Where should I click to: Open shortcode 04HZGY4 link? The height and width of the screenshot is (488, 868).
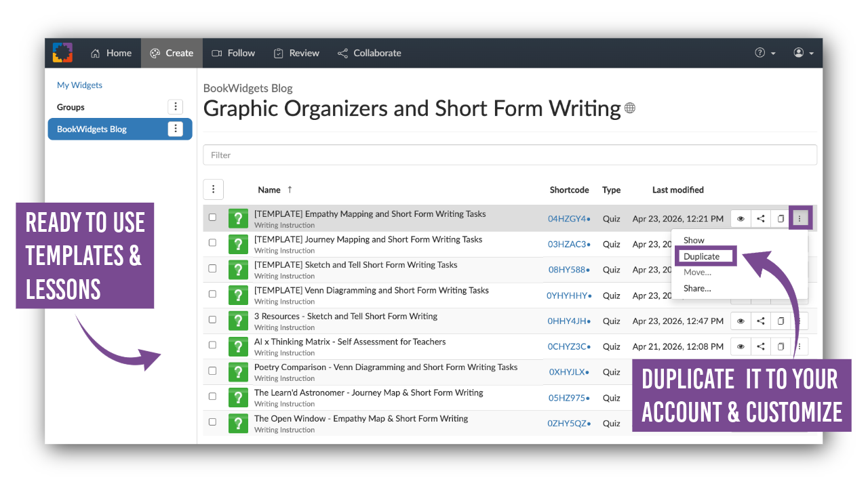569,219
